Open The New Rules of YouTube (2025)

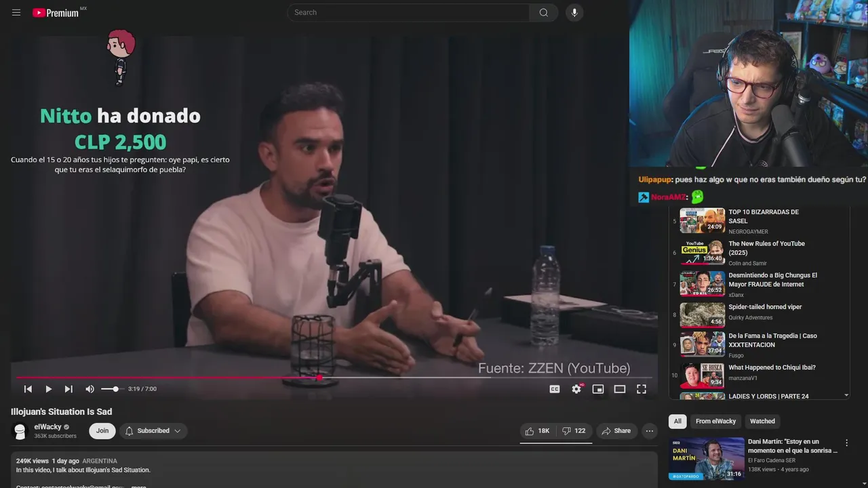(x=766, y=248)
